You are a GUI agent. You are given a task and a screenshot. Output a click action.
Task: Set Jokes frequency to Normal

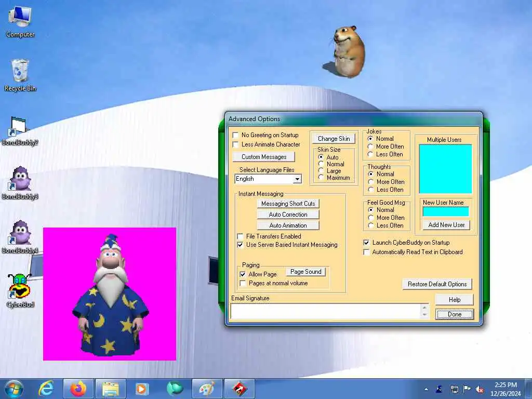370,138
